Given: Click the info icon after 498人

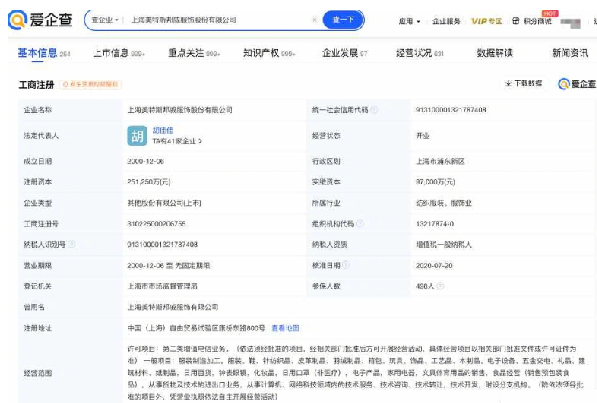Looking at the screenshot, I should point(440,286).
